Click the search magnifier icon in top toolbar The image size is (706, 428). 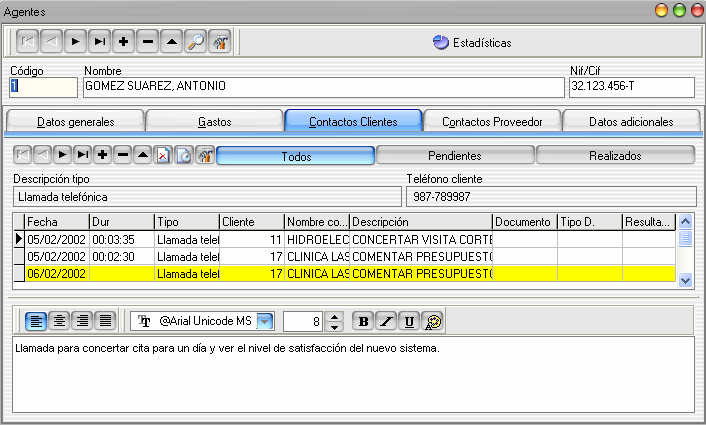pos(196,42)
